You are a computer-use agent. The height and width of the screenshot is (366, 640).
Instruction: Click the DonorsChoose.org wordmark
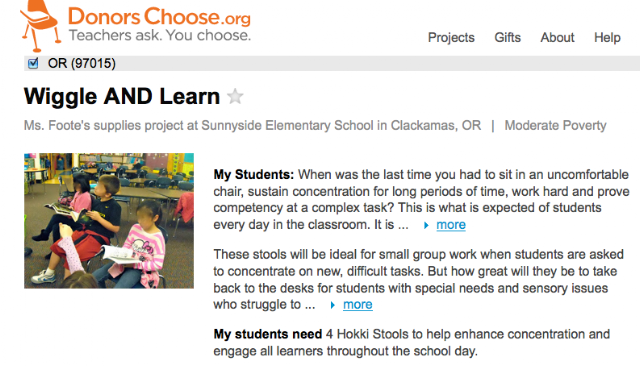pyautogui.click(x=159, y=16)
